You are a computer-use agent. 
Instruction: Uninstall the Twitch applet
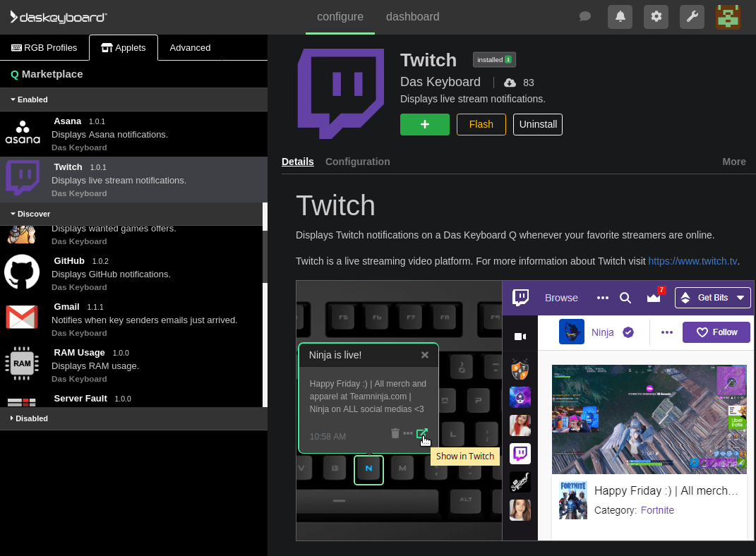538,124
